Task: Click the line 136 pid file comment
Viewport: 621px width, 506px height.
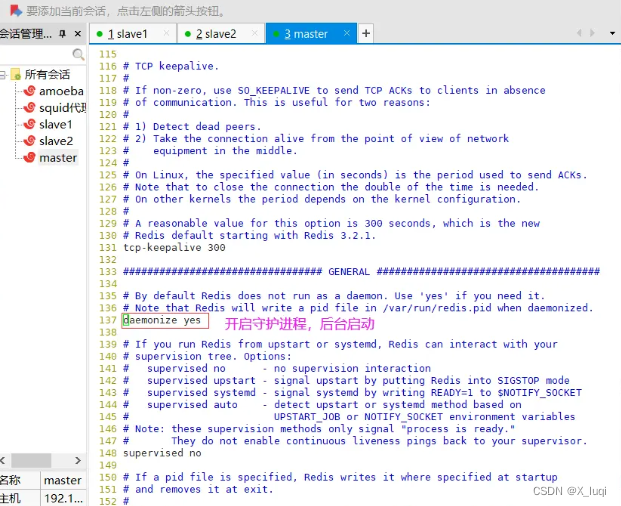Action: tap(358, 308)
